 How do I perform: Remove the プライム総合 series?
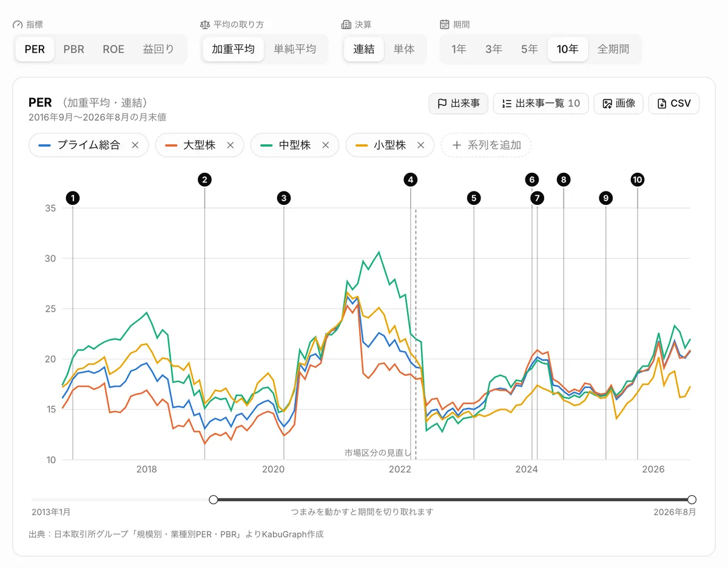click(x=135, y=145)
